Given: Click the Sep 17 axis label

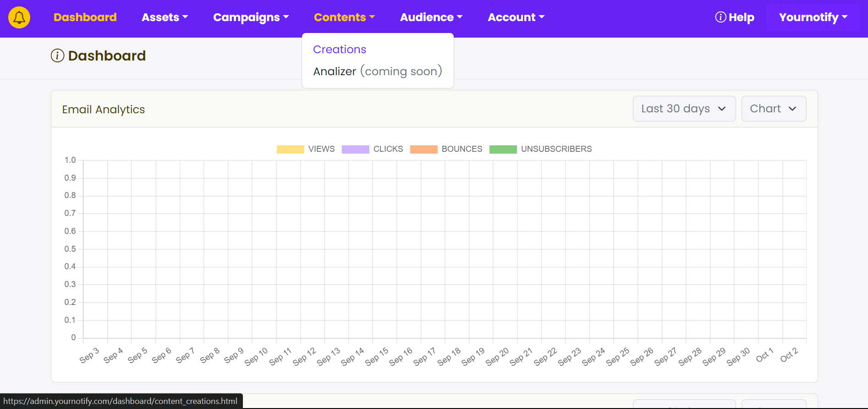Looking at the screenshot, I should pos(424,357).
